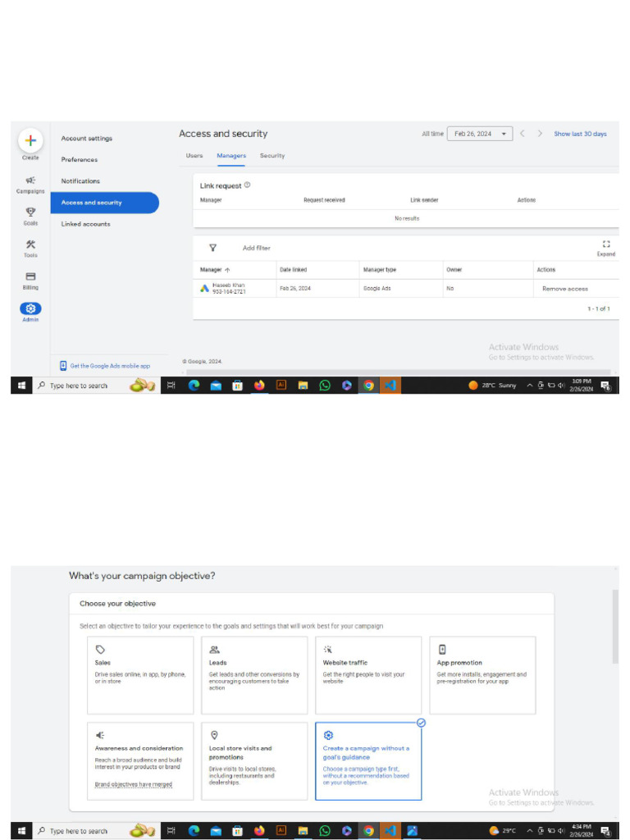630x840 pixels.
Task: Click the Expand table icon
Action: 606,244
